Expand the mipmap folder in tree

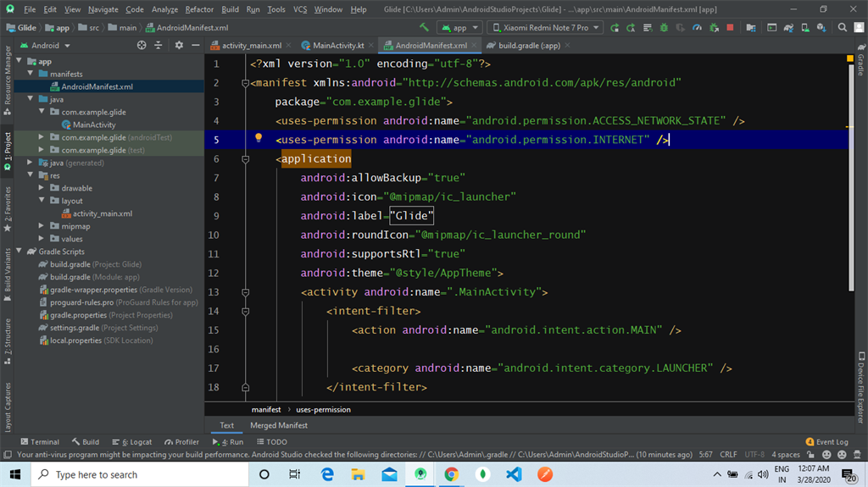pyautogui.click(x=42, y=226)
